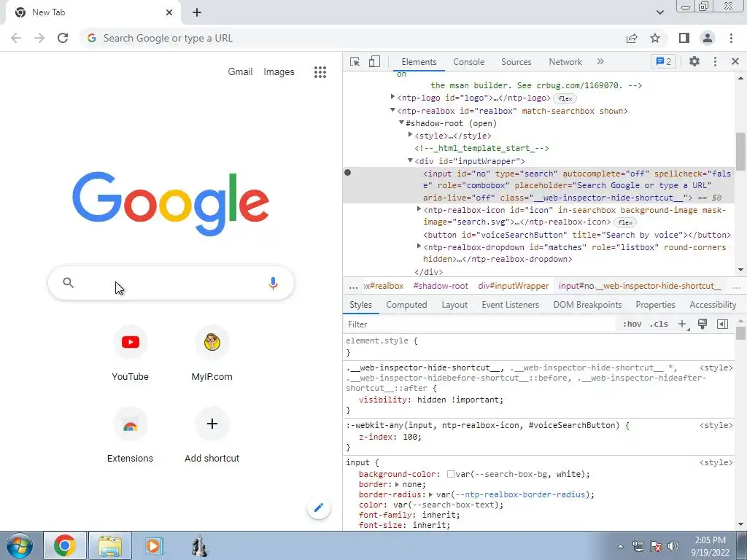Open a new tab with plus button
This screenshot has height=560, width=747.
click(x=197, y=12)
